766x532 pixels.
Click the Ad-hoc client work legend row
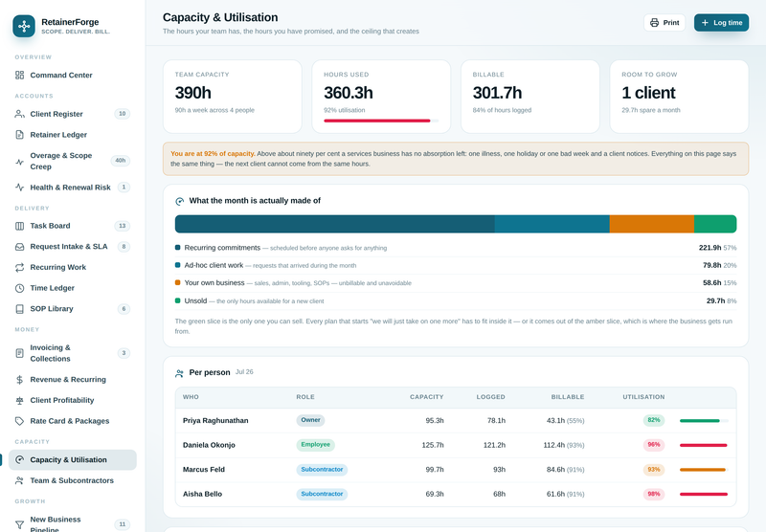click(456, 265)
